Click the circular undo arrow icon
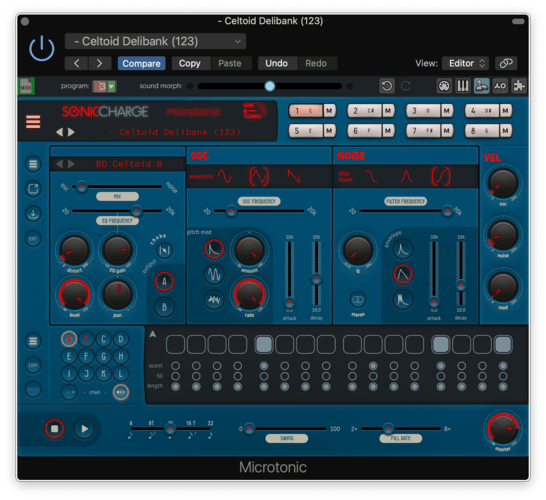Screen dimensions: 546x500 point(387,86)
